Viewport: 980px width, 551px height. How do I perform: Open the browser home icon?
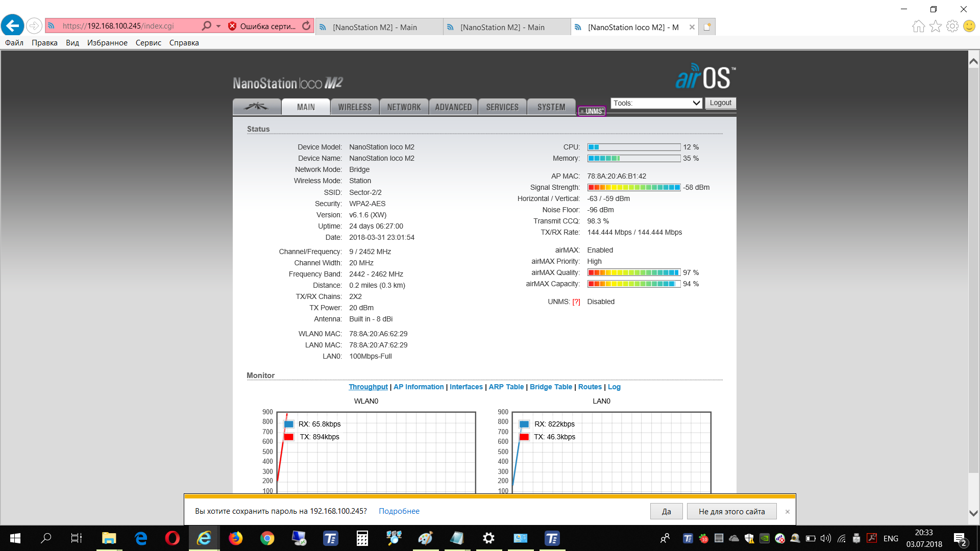tap(918, 26)
